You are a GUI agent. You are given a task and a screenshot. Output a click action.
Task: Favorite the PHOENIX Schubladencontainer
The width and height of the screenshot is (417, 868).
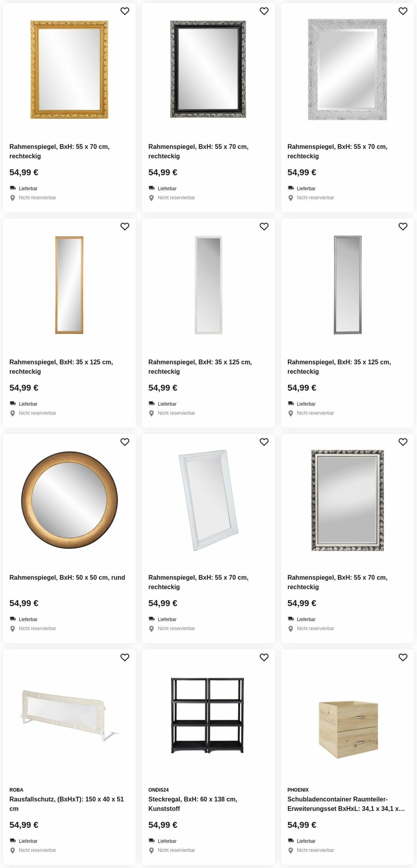tap(403, 657)
